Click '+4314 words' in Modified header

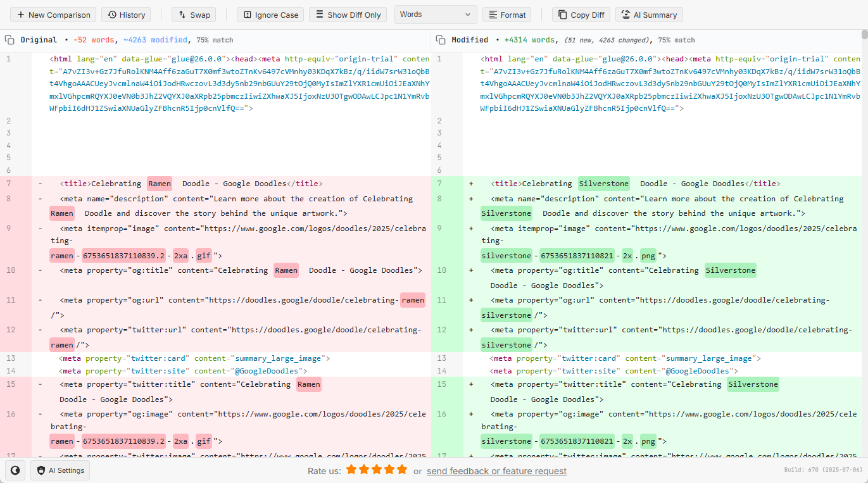coord(530,40)
